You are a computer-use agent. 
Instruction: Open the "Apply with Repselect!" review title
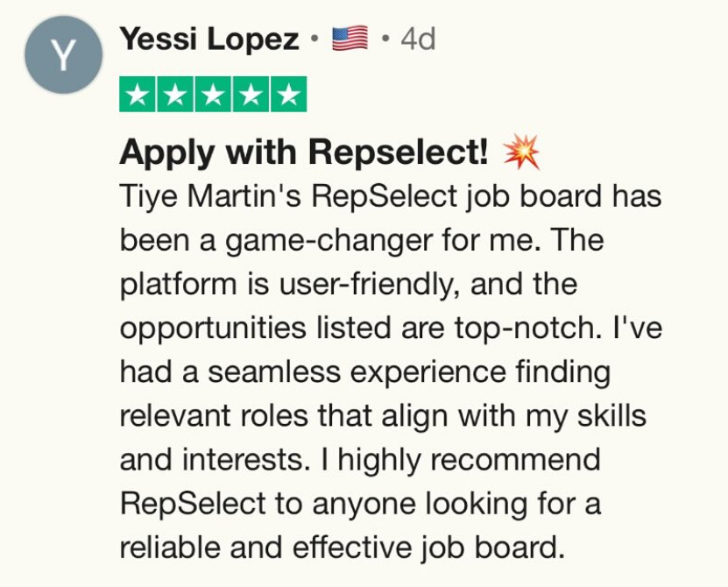(x=304, y=153)
